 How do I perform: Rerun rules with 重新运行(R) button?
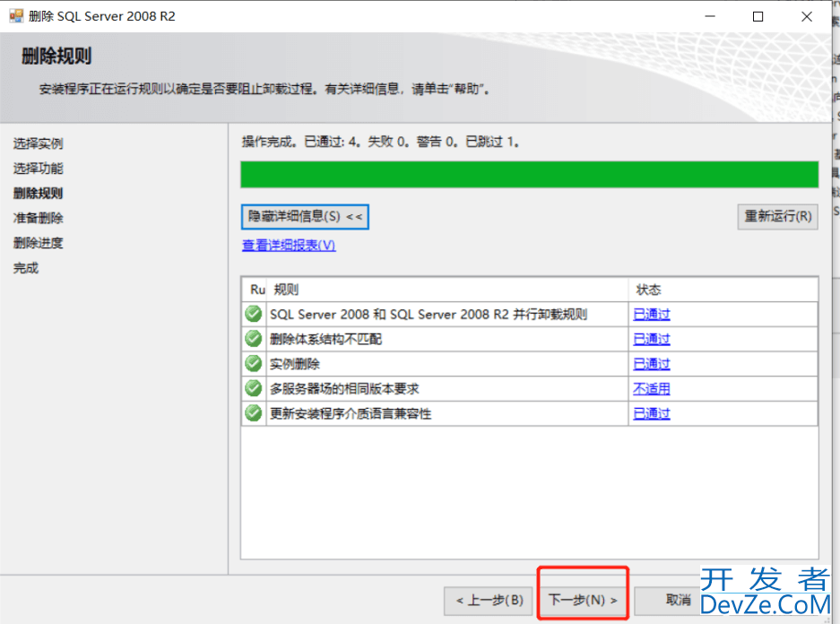click(x=777, y=216)
